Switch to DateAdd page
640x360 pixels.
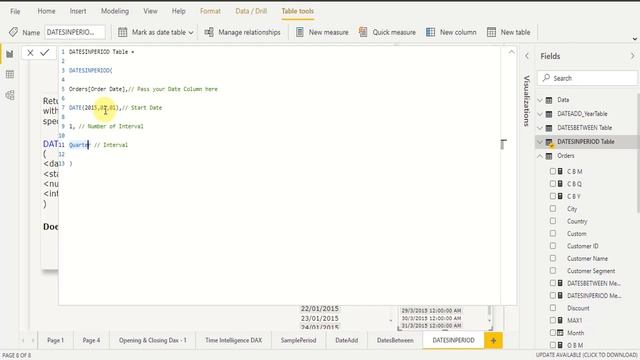click(347, 340)
